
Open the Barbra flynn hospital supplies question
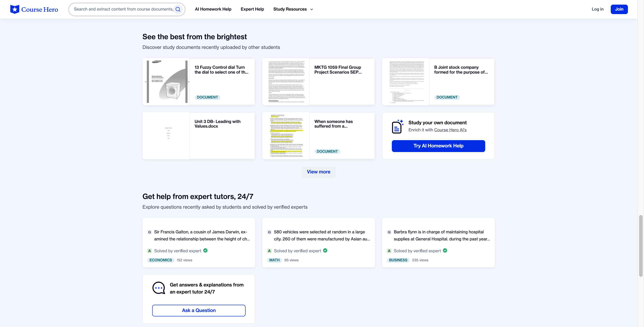(442, 235)
